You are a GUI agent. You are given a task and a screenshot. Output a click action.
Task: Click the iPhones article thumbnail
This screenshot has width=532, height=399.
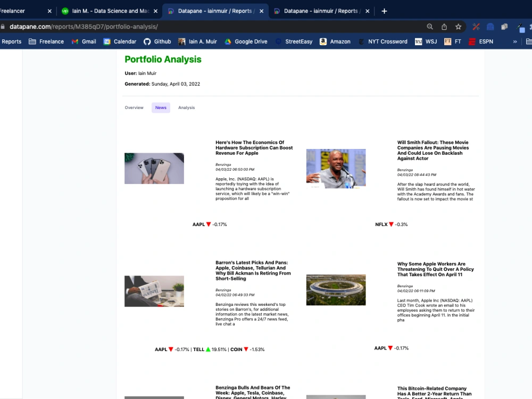tap(154, 168)
